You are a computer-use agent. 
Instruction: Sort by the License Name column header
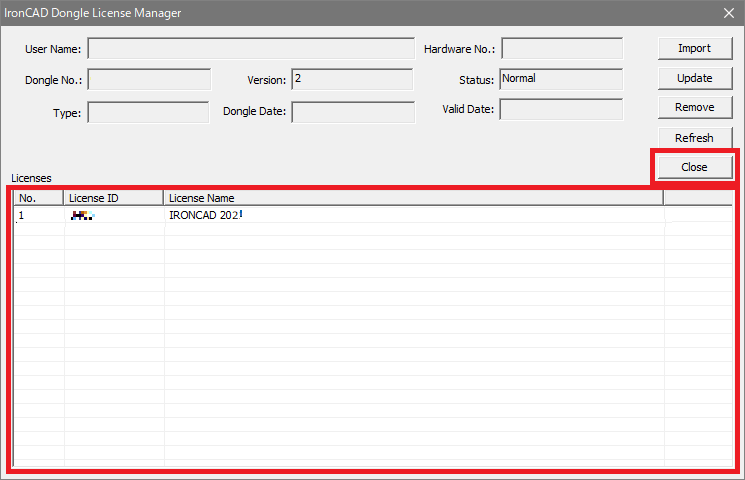pyautogui.click(x=413, y=198)
